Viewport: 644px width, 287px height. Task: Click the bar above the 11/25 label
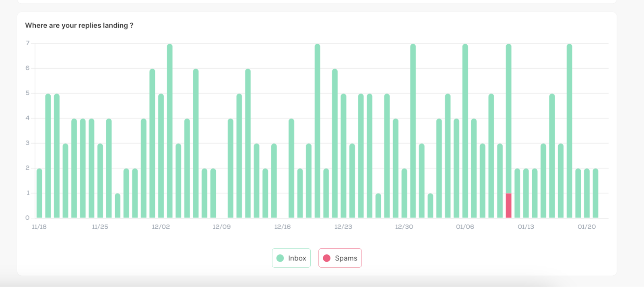coord(100,181)
